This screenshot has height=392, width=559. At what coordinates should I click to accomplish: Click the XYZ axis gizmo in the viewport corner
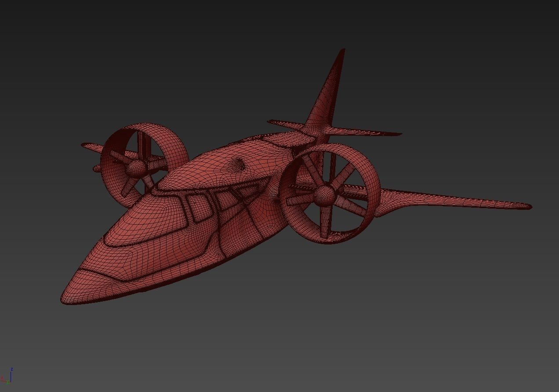point(7,377)
